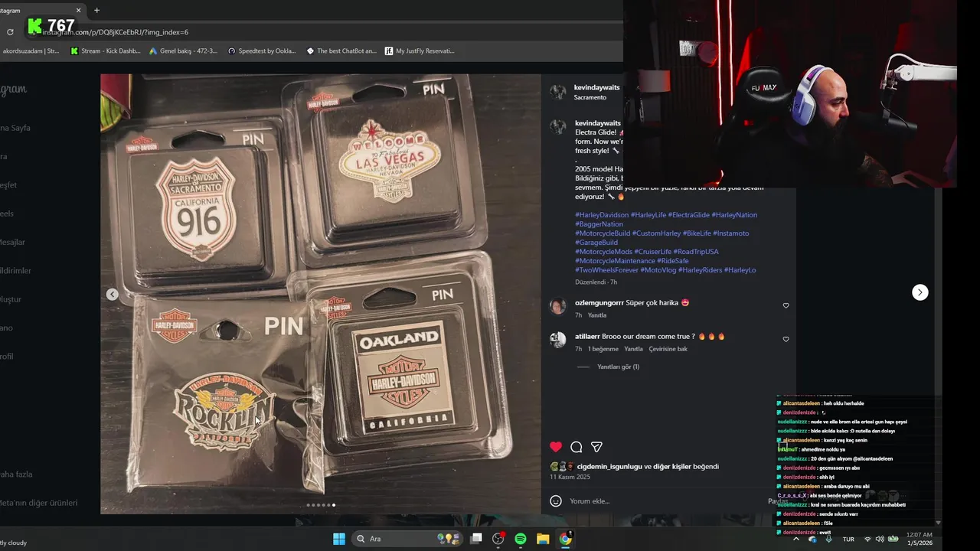980x551 pixels.
Task: Open Spotify from the taskbar
Action: coord(521,539)
